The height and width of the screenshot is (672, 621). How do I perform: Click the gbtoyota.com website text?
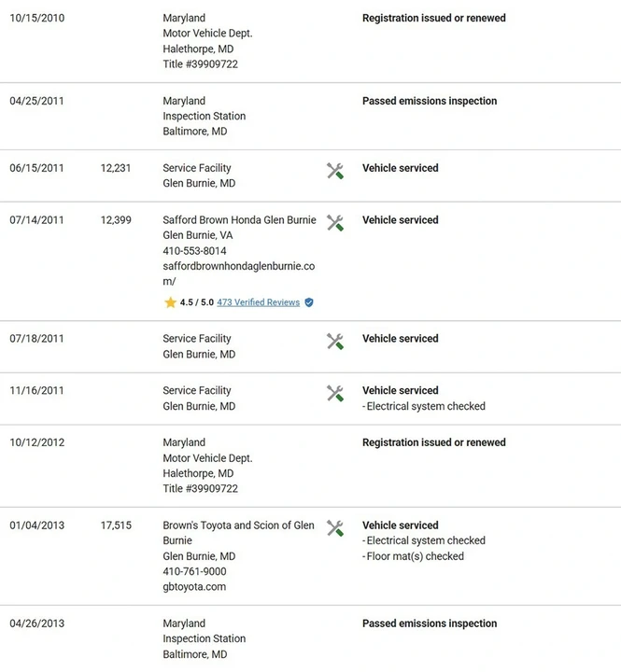coord(194,587)
